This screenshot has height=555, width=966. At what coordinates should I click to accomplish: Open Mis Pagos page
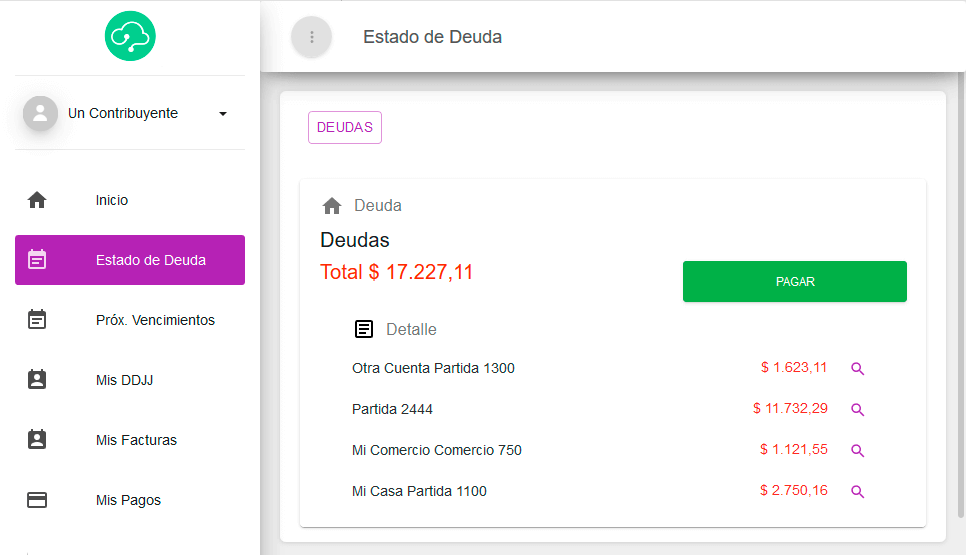pyautogui.click(x=128, y=500)
